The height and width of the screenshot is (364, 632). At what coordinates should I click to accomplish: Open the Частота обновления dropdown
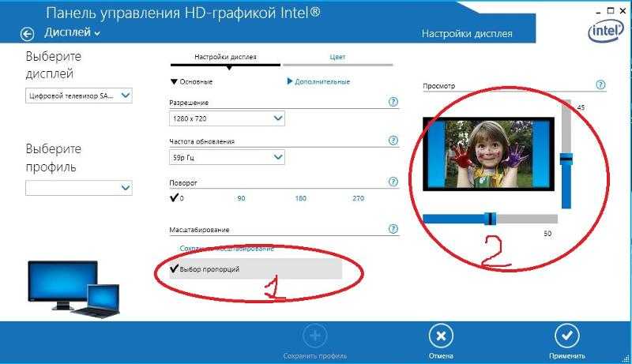coord(227,157)
